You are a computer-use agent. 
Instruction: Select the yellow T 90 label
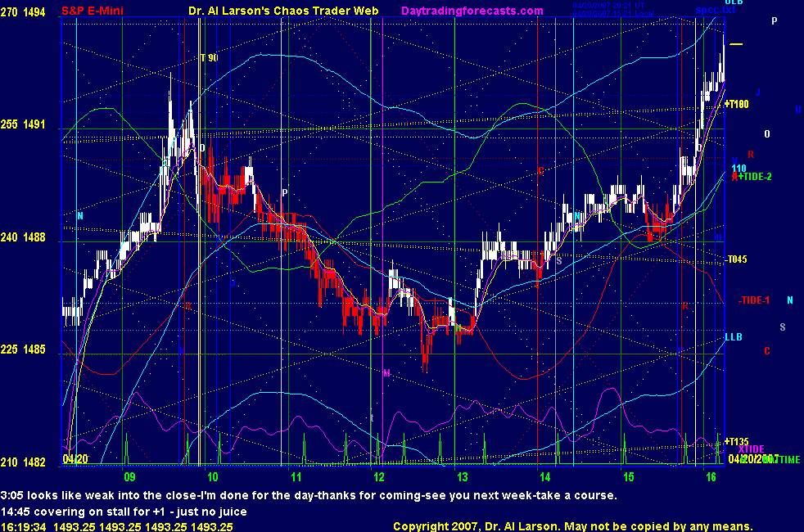210,58
